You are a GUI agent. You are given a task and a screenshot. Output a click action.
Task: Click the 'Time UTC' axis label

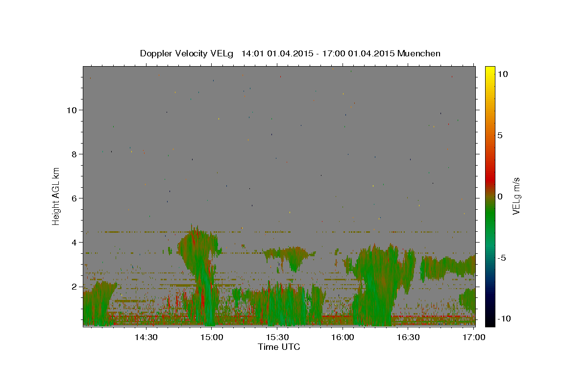(279, 347)
